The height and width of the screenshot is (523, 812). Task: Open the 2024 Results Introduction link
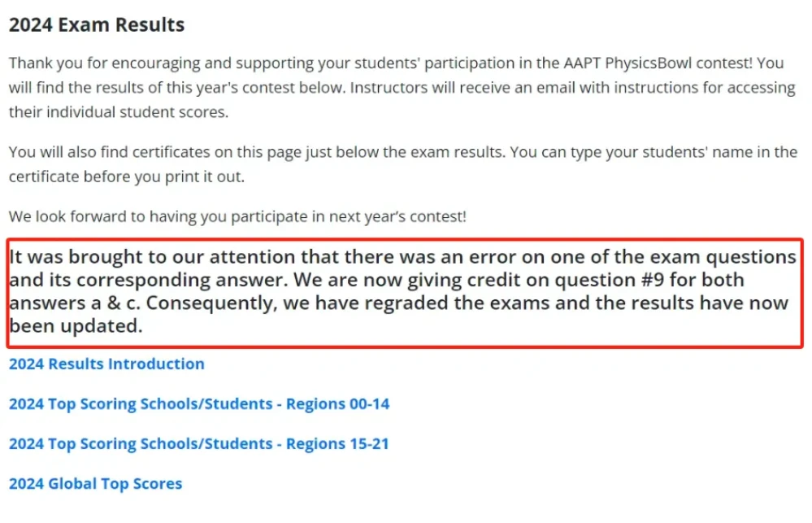[106, 364]
